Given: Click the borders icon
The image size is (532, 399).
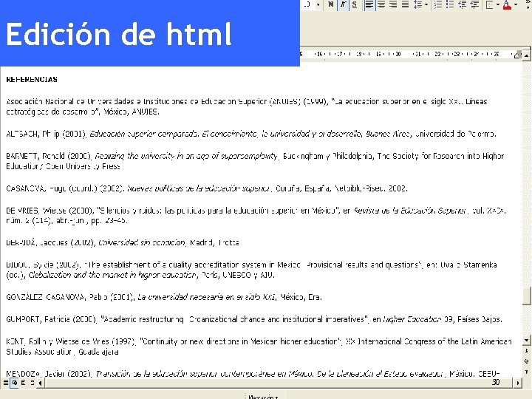Looking at the screenshot, I should [x=490, y=4].
